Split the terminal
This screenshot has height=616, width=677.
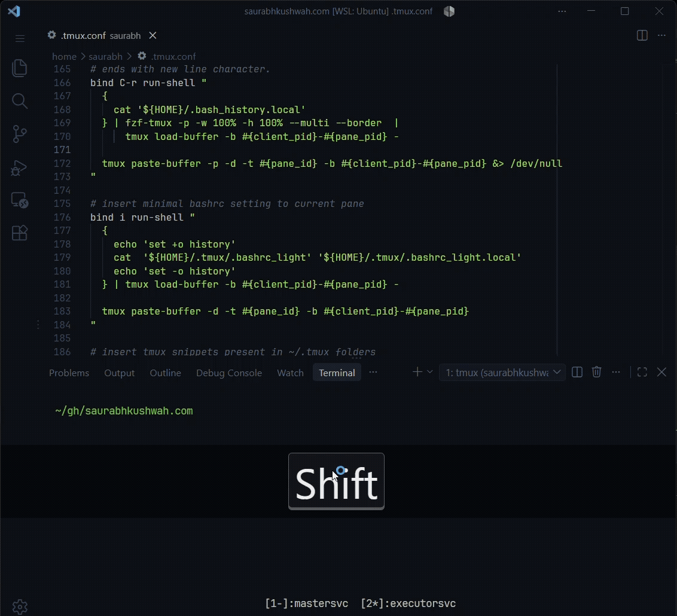click(x=577, y=372)
